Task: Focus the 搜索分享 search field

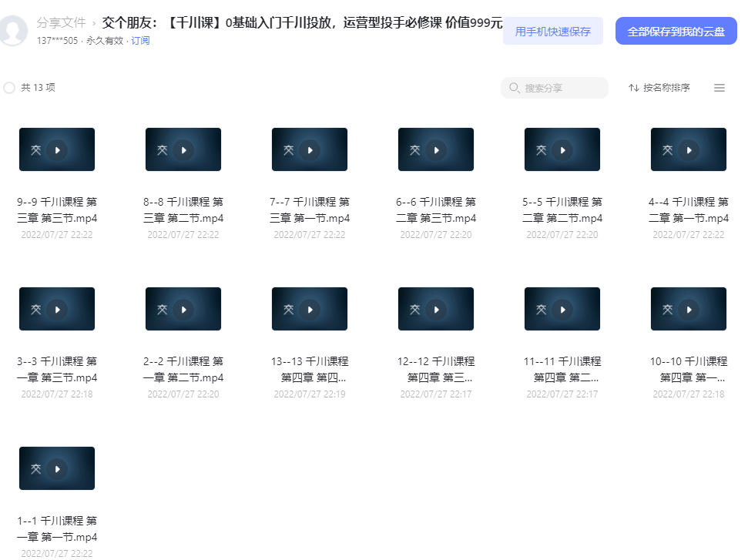Action: [x=555, y=88]
